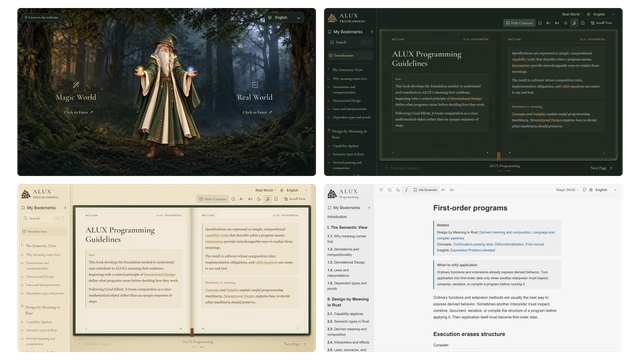Switch to Scroll View in the dark reader
Viewport: 640px width, 360px height.
click(601, 23)
